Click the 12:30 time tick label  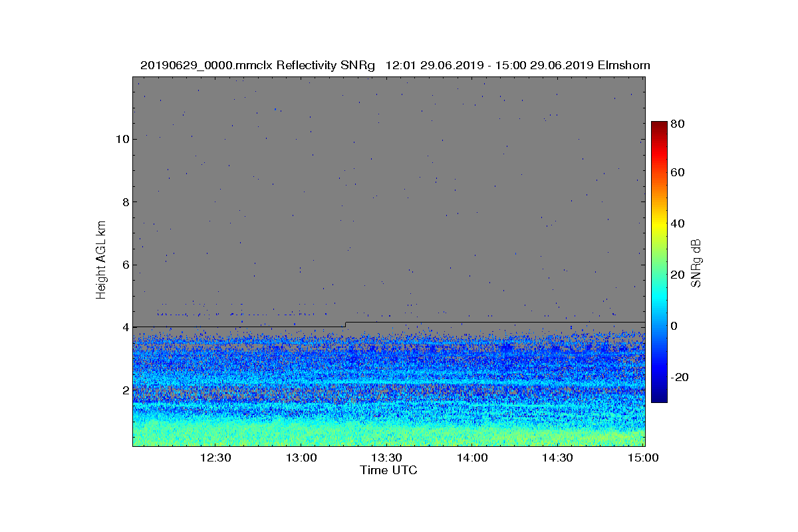pos(215,458)
